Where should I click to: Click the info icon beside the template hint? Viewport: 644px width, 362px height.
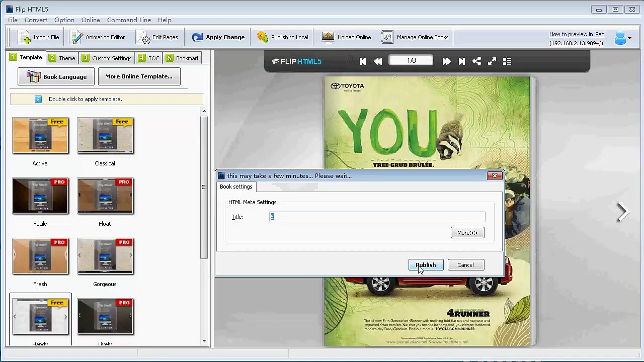(x=38, y=99)
